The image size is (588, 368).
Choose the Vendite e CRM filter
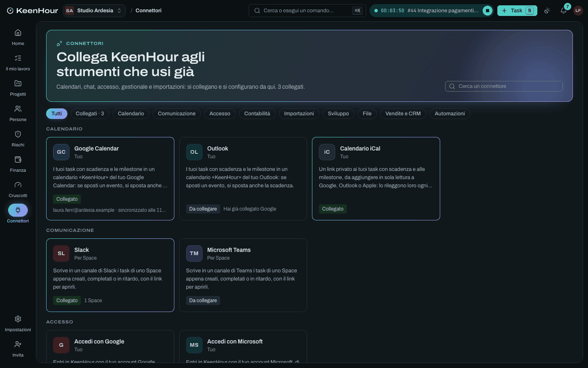pyautogui.click(x=403, y=114)
